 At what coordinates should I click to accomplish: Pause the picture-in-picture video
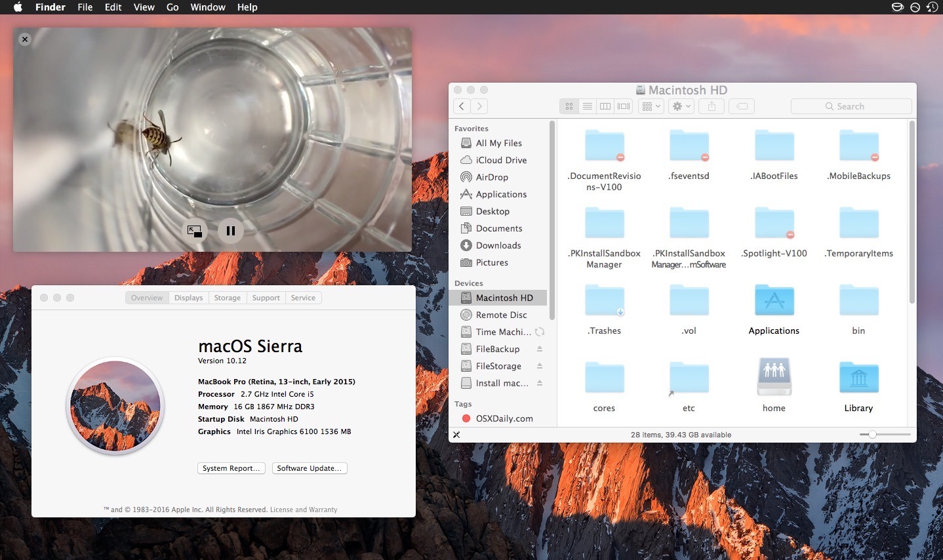coord(230,231)
